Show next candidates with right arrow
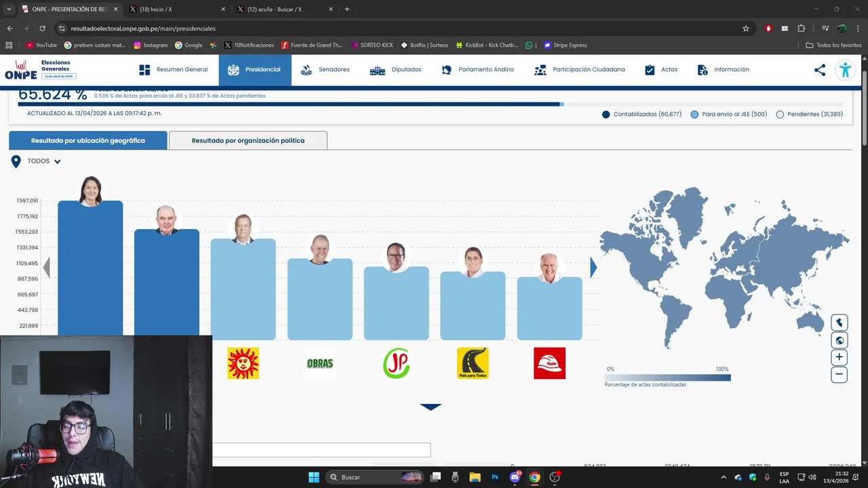868x488 pixels. click(593, 268)
